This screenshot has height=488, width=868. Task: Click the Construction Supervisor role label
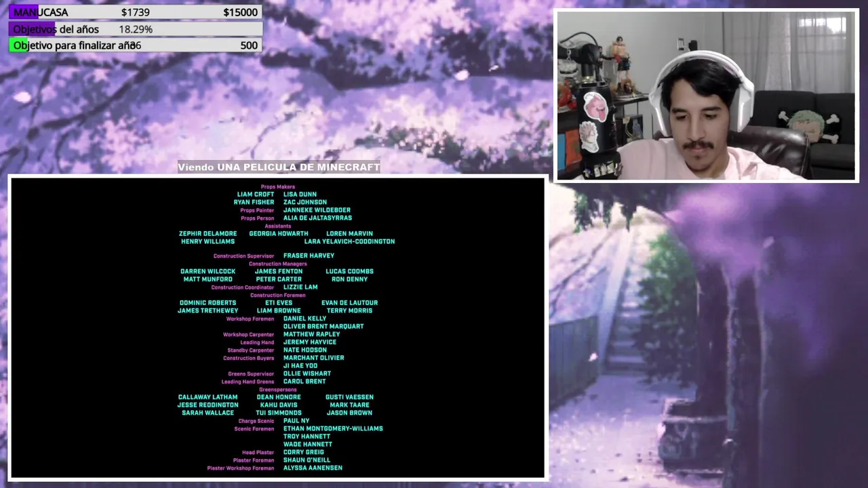(x=244, y=256)
